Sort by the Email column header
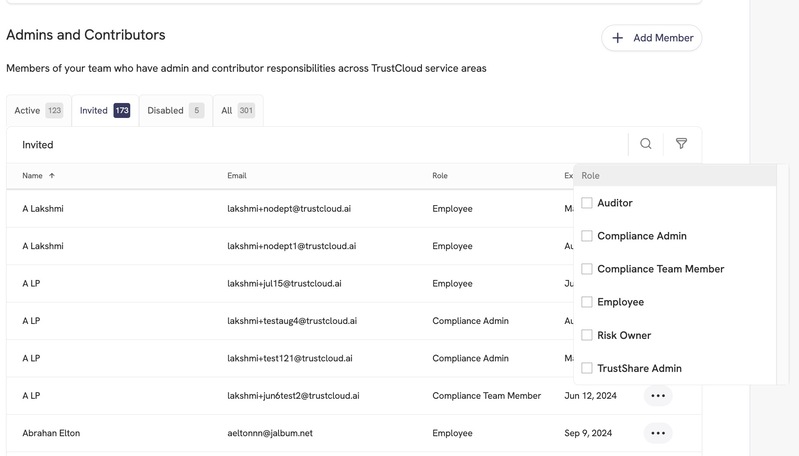The width and height of the screenshot is (799, 456). [x=237, y=175]
